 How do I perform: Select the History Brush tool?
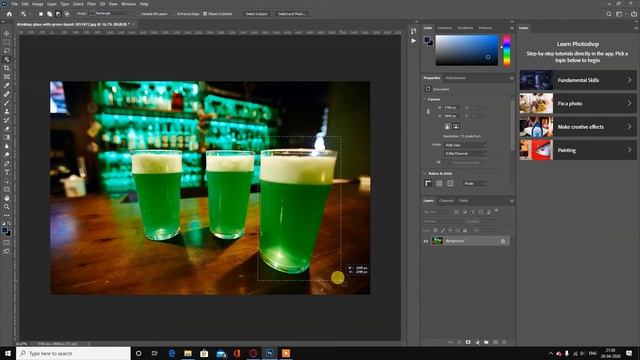click(7, 120)
